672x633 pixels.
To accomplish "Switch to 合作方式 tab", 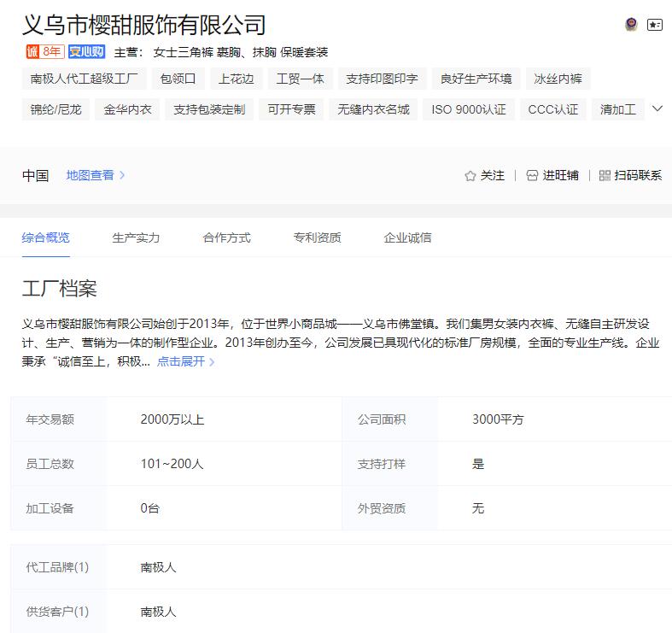I will [x=227, y=237].
